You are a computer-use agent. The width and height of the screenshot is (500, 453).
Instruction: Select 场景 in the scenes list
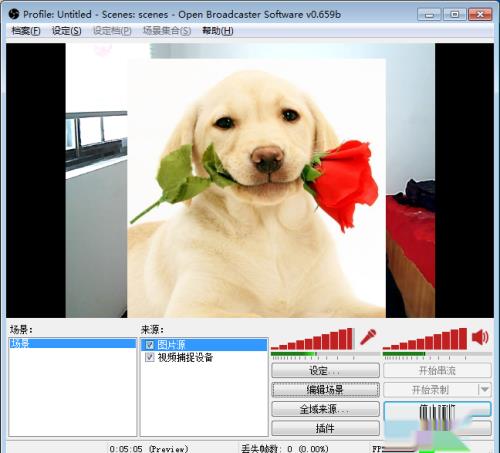click(72, 343)
